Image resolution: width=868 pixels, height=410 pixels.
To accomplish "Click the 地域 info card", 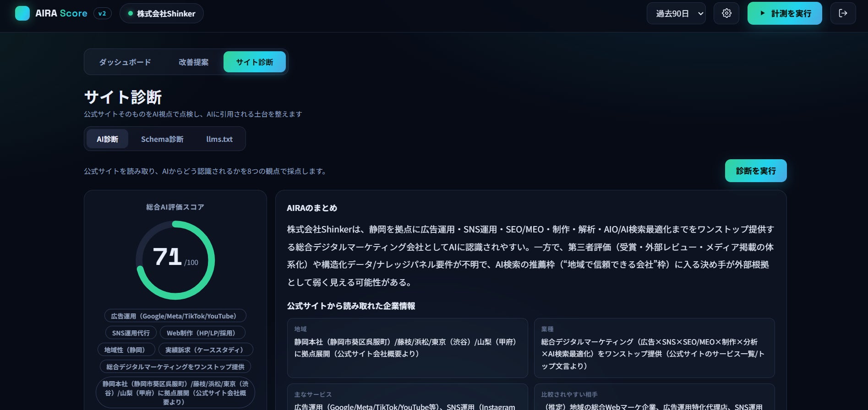I will (x=408, y=348).
